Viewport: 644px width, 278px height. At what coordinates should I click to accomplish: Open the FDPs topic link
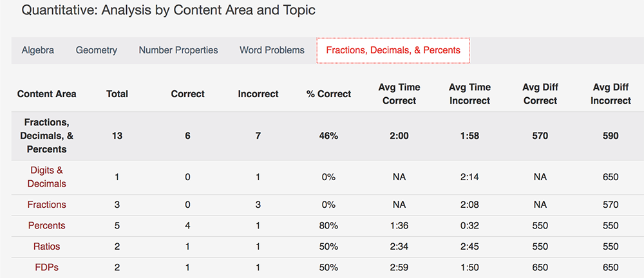point(47,267)
